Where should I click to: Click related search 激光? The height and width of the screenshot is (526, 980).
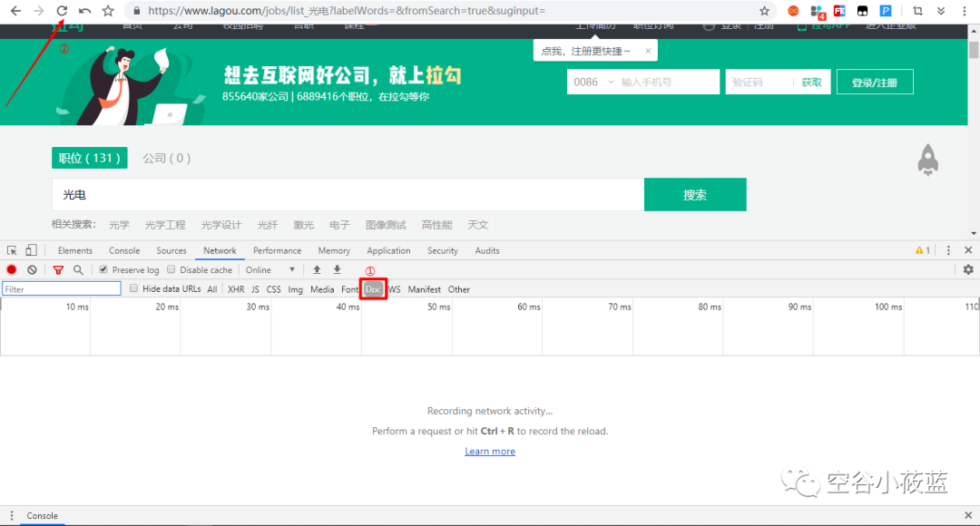tap(303, 225)
